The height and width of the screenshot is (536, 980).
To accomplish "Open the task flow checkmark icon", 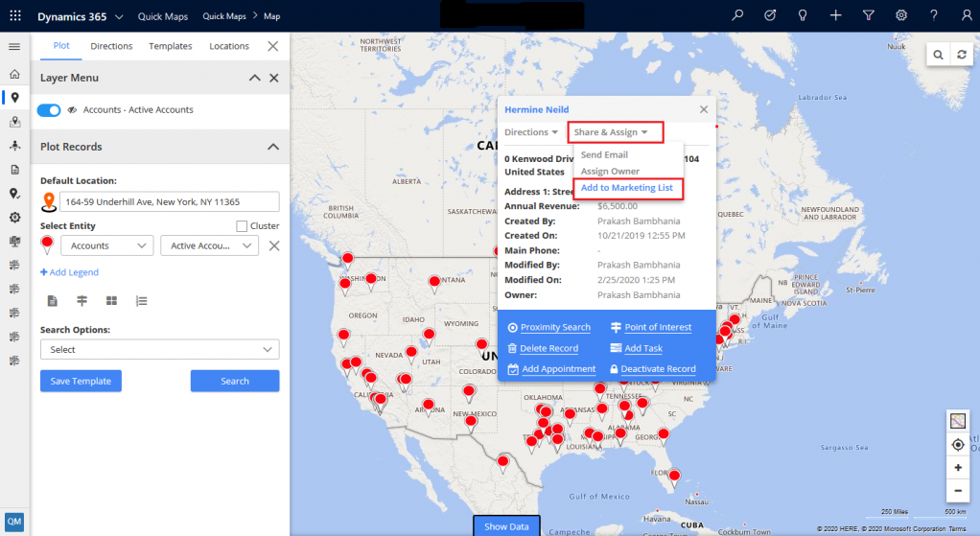I will tap(770, 15).
